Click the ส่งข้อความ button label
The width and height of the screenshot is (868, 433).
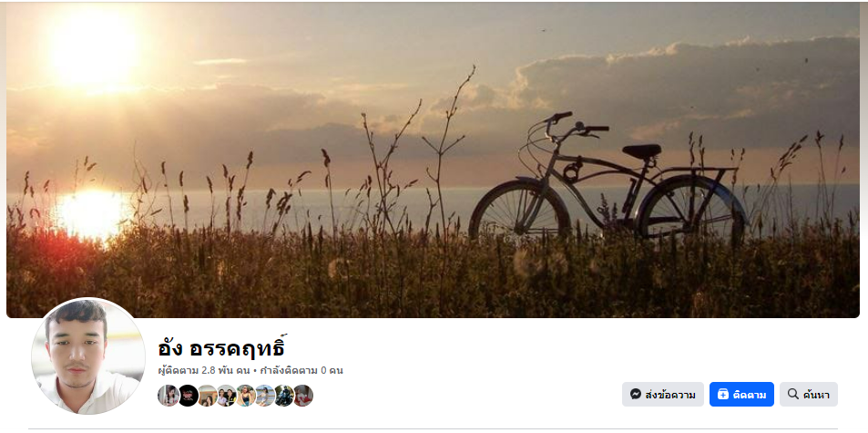(x=670, y=395)
